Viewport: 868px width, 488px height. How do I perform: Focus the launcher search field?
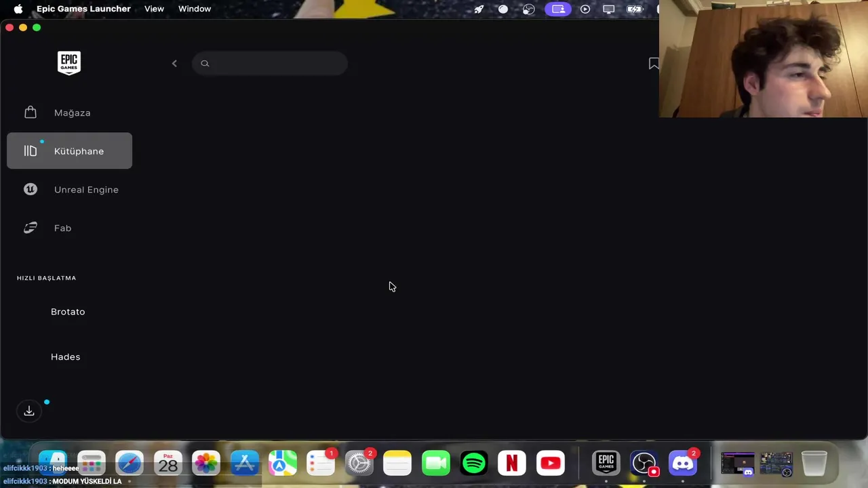(x=270, y=63)
